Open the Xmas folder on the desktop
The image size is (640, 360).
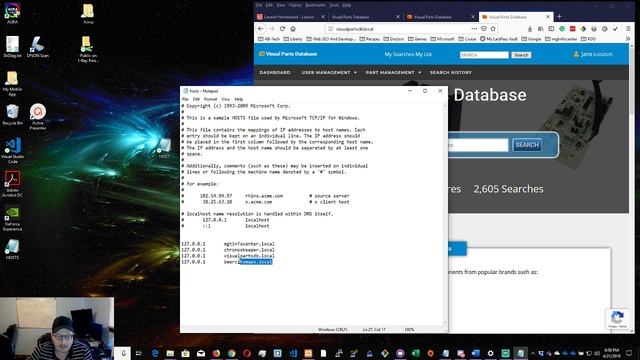pyautogui.click(x=88, y=13)
